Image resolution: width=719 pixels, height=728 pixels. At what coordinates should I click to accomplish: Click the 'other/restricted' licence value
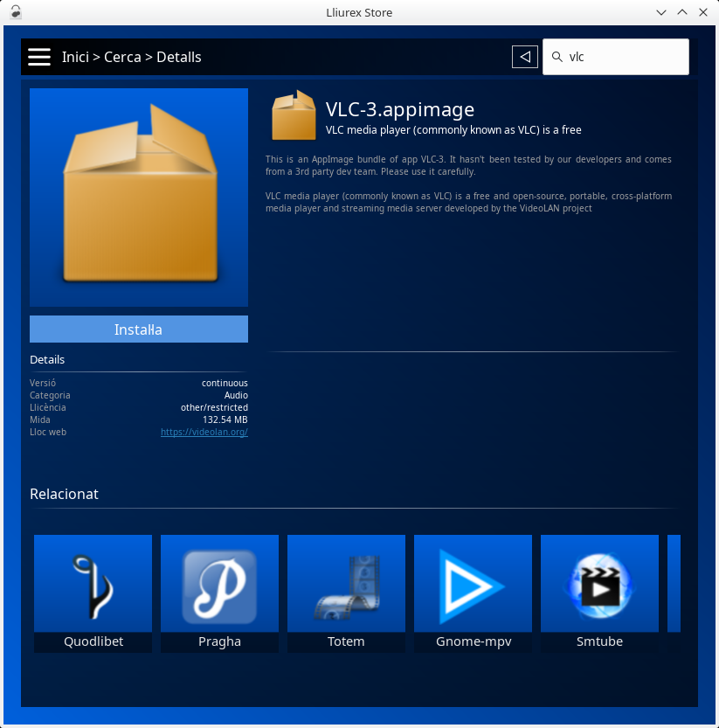tap(214, 407)
